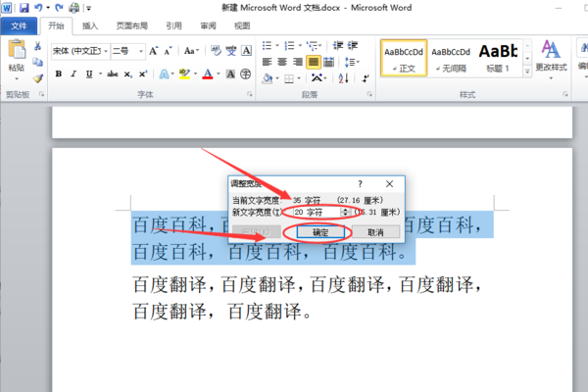
Task: Click the Cut scissors icon
Action: click(37, 46)
